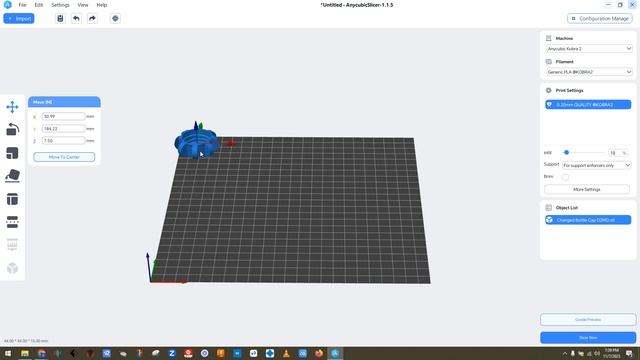Import a model file
Viewport: 640px width, 360px height.
19,18
